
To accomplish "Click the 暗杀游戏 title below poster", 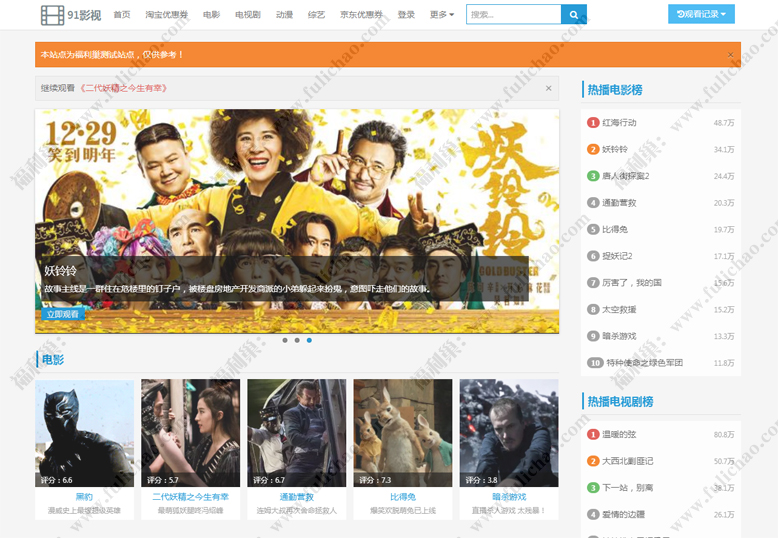I will click(x=509, y=497).
